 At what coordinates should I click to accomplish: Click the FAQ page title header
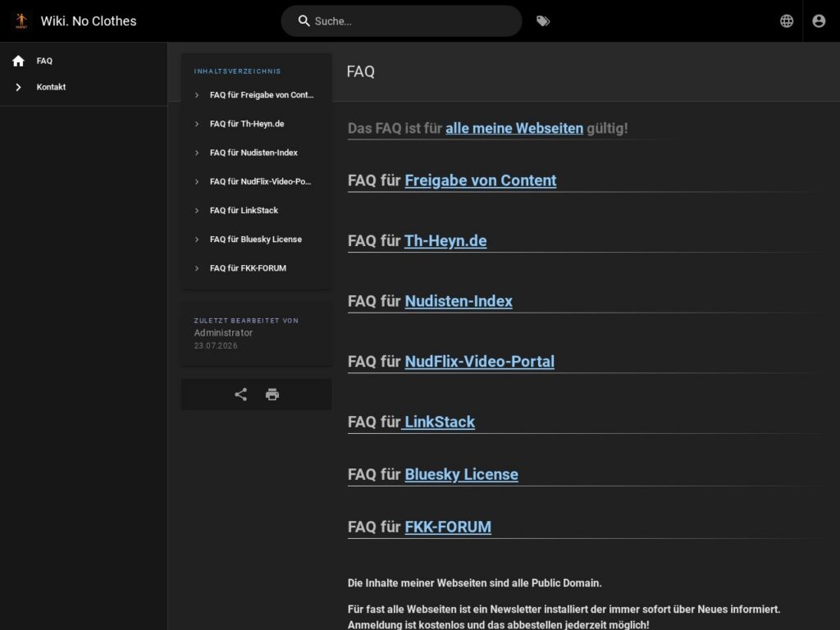(361, 72)
